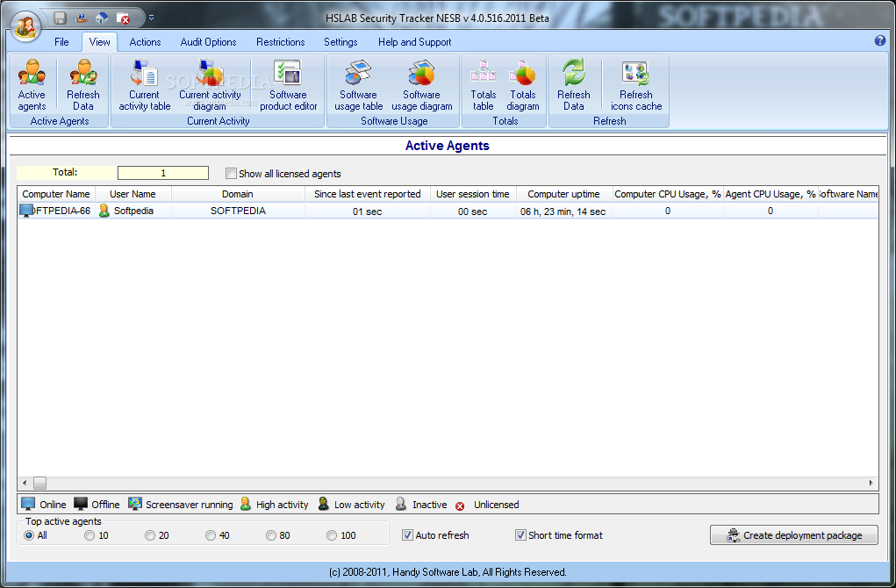
Task: Sort by Agent CPU Usage column
Action: [771, 194]
